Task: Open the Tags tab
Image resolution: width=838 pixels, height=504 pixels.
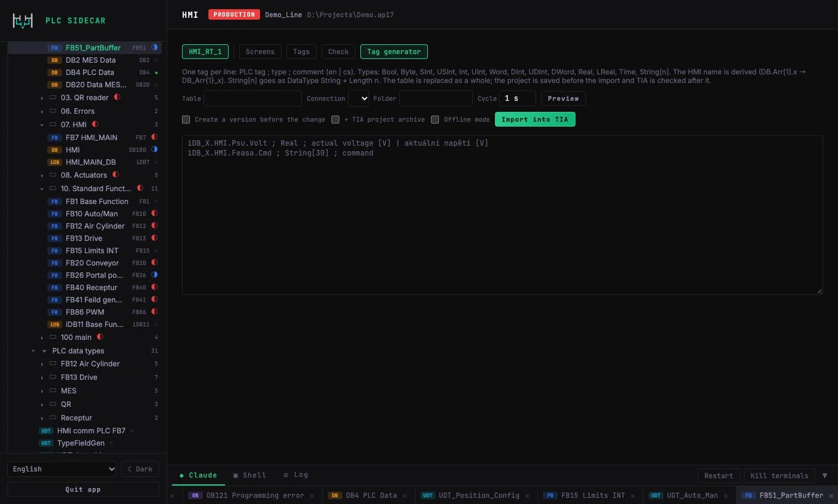Action: (301, 52)
